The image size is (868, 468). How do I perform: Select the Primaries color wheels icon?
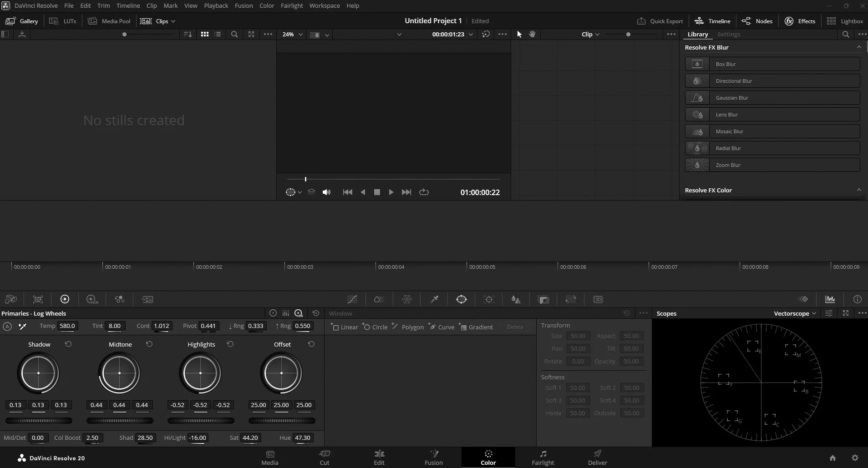click(65, 299)
